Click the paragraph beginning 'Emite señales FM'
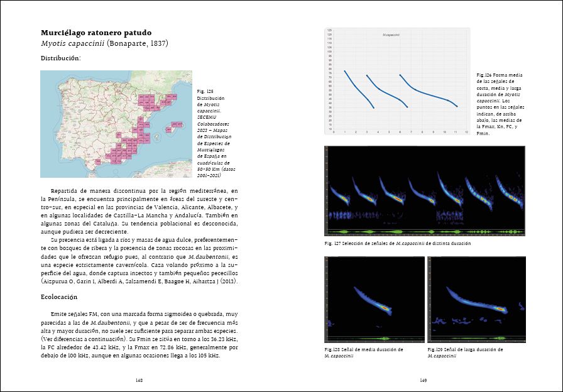Screen dimensions: 563x392 139,335
